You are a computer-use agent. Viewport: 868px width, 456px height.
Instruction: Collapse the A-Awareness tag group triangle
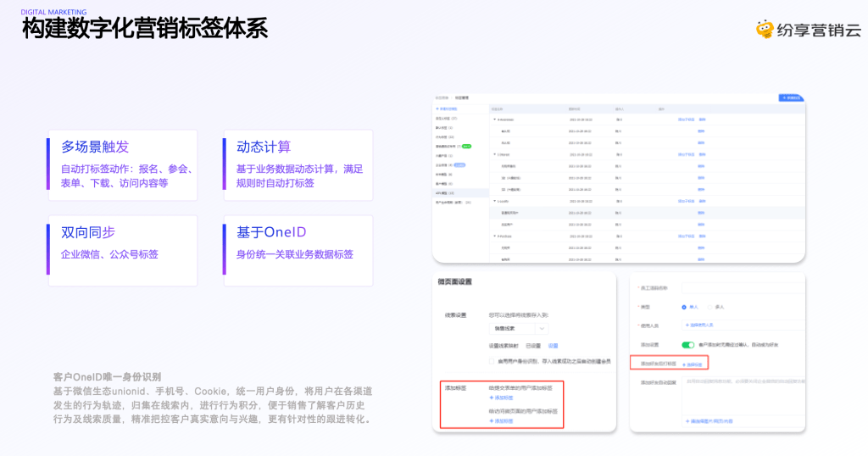[x=495, y=120]
